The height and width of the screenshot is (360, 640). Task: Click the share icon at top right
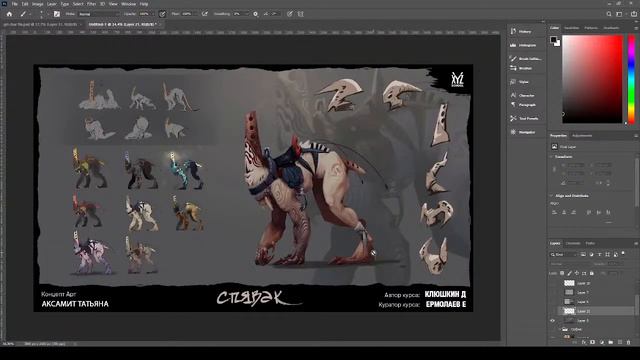click(x=633, y=14)
